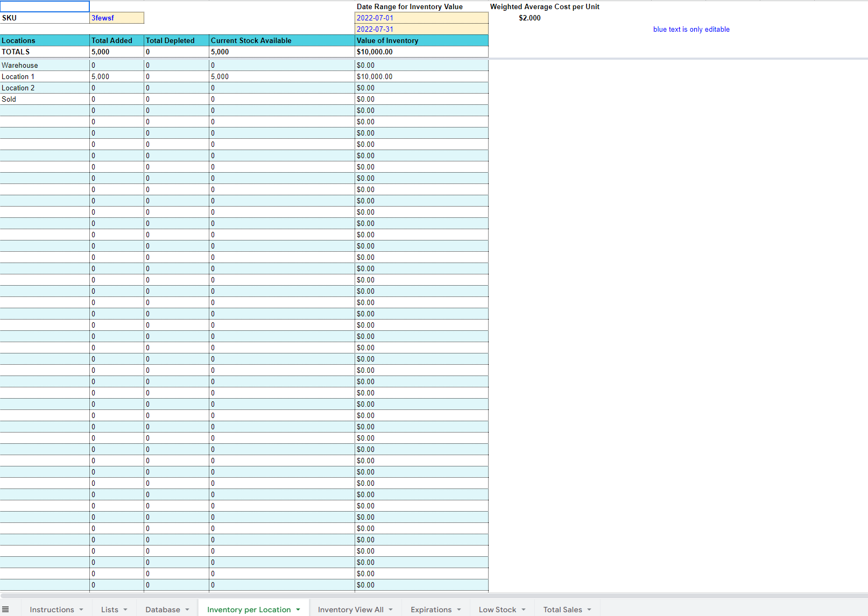
Task: Select the TOTALS Current Stock Available 5,000
Action: pos(282,52)
